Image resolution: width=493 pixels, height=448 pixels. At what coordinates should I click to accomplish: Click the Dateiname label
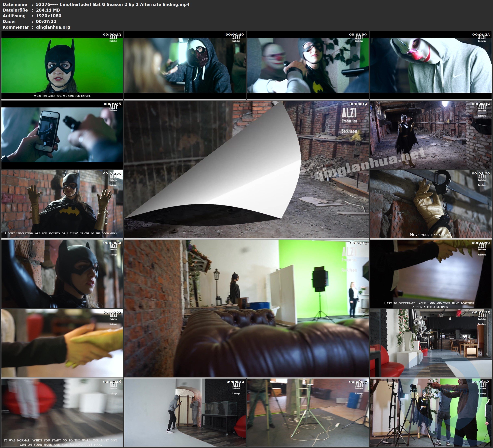point(15,4)
